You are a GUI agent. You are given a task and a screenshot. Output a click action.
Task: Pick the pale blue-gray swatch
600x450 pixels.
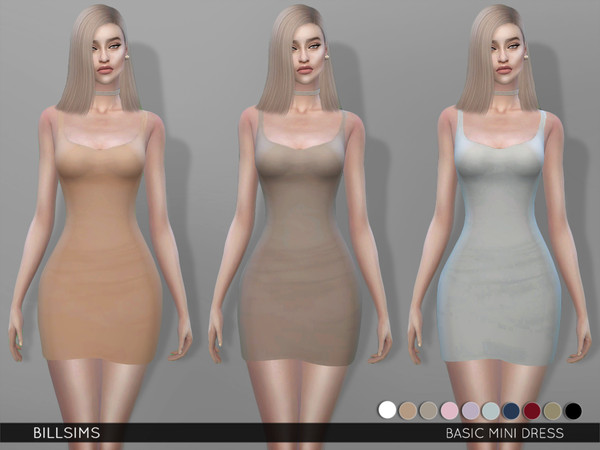coord(489,410)
